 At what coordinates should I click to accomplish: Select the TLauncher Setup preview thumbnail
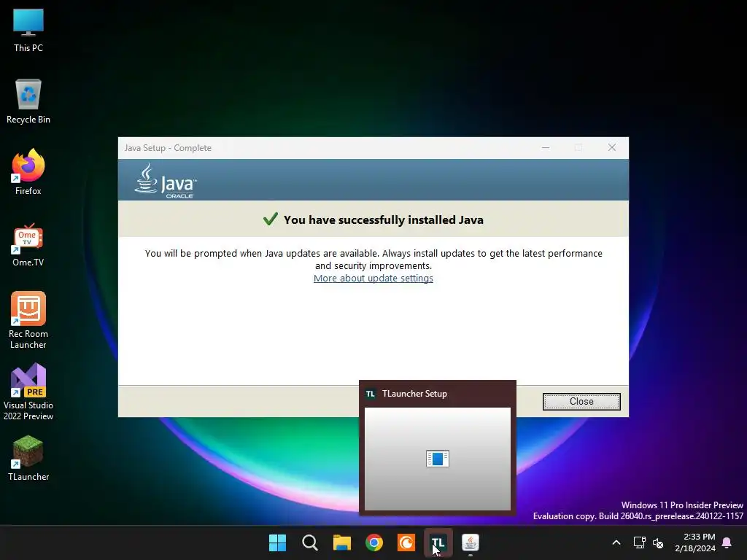point(438,459)
